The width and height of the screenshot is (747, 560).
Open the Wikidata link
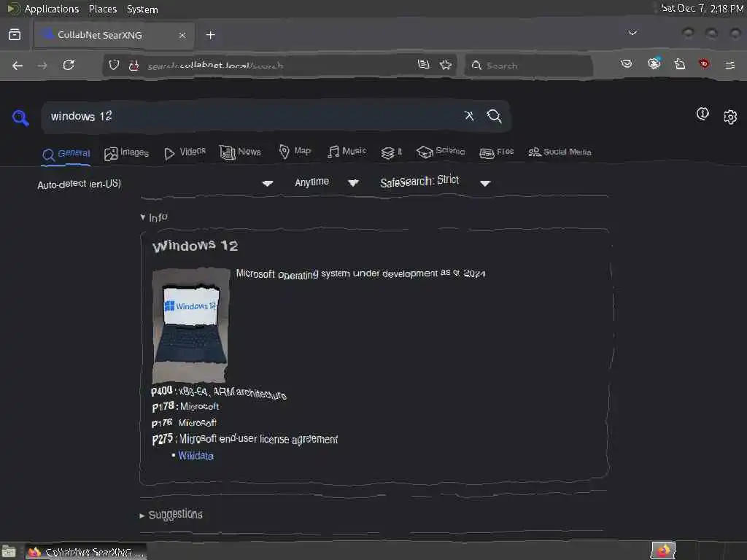point(196,456)
